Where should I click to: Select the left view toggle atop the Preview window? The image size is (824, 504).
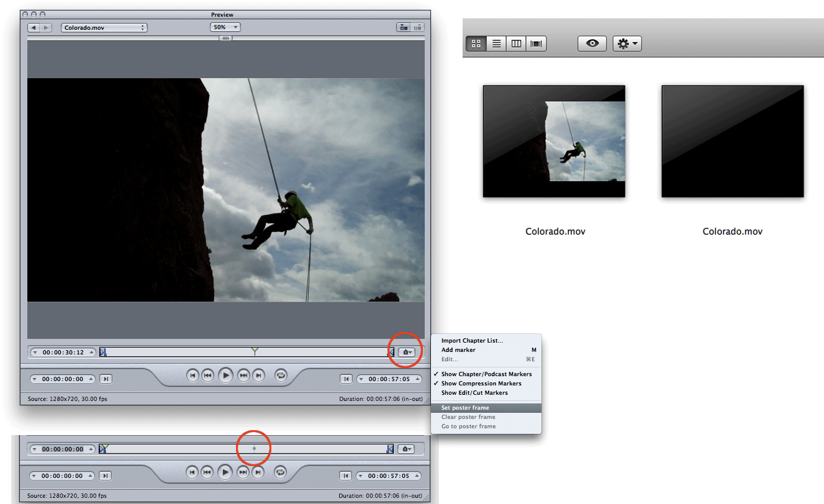tap(402, 27)
